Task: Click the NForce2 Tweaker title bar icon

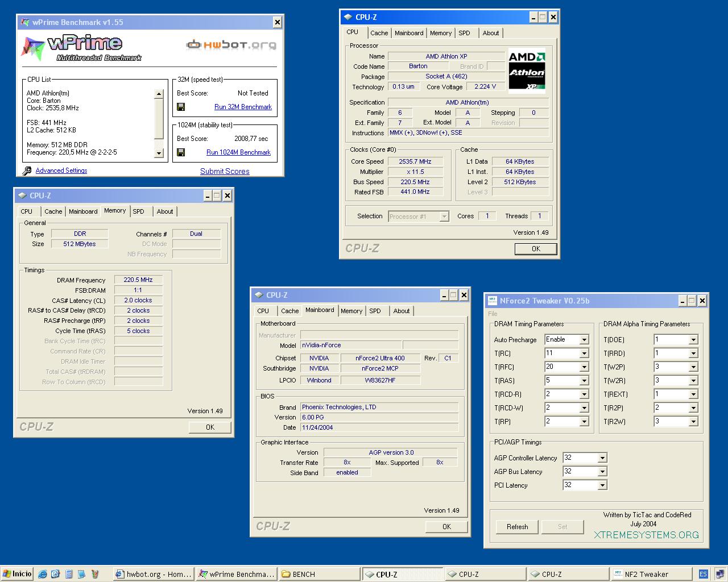Action: tap(492, 301)
